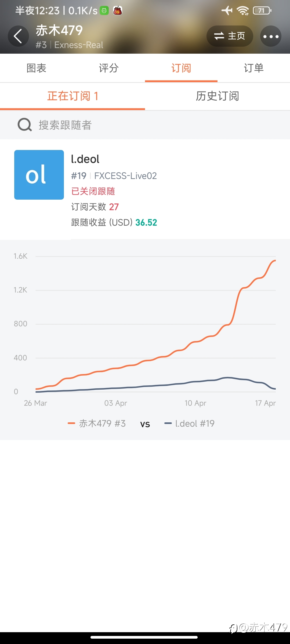Show the 历史订阅 sub-tab
290x644 pixels.
218,96
